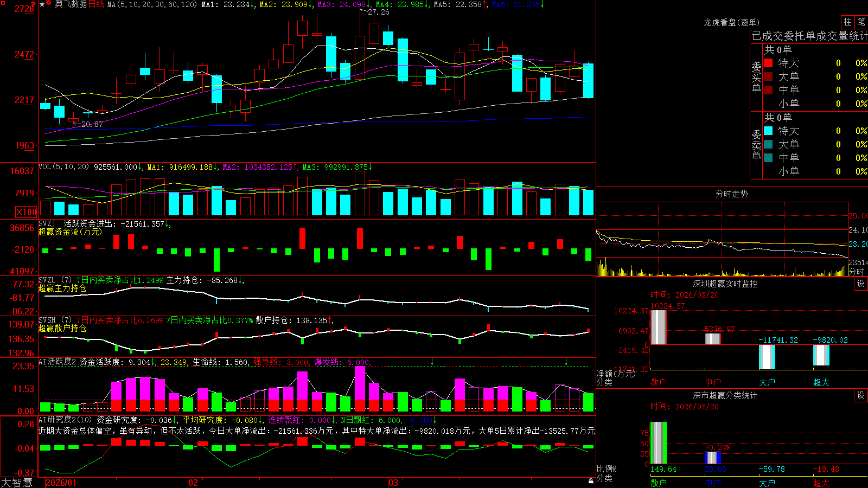Click the MA1: 23.234 value
This screenshot has width=868, height=488.
[x=226, y=4]
